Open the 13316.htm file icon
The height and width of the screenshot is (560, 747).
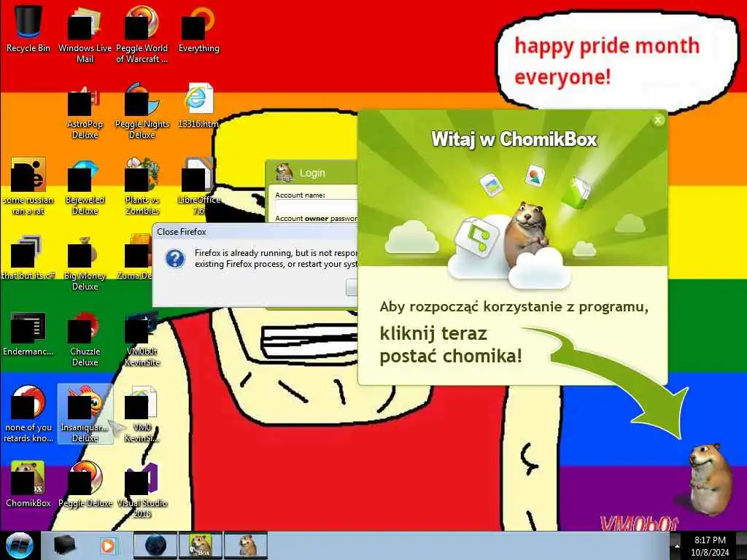click(198, 106)
